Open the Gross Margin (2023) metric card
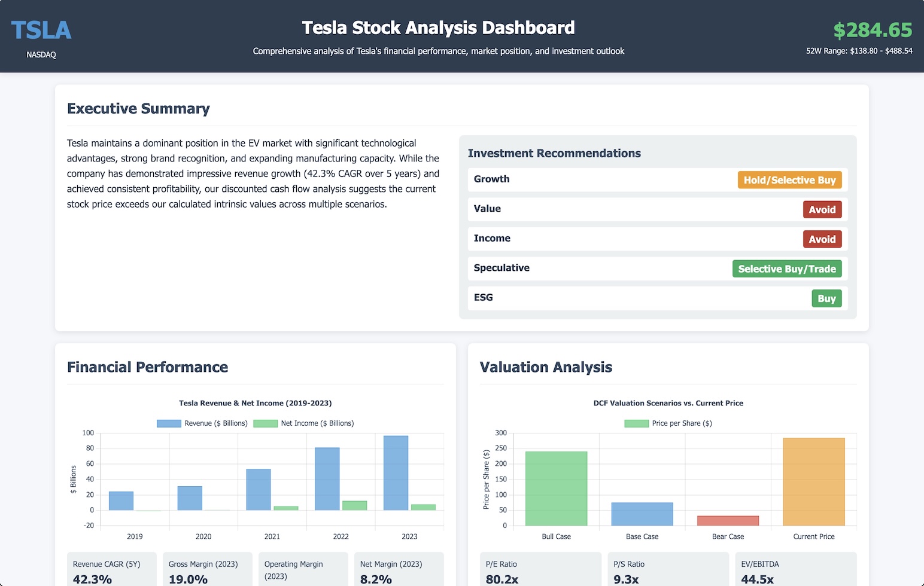The height and width of the screenshot is (586, 924). 207,571
